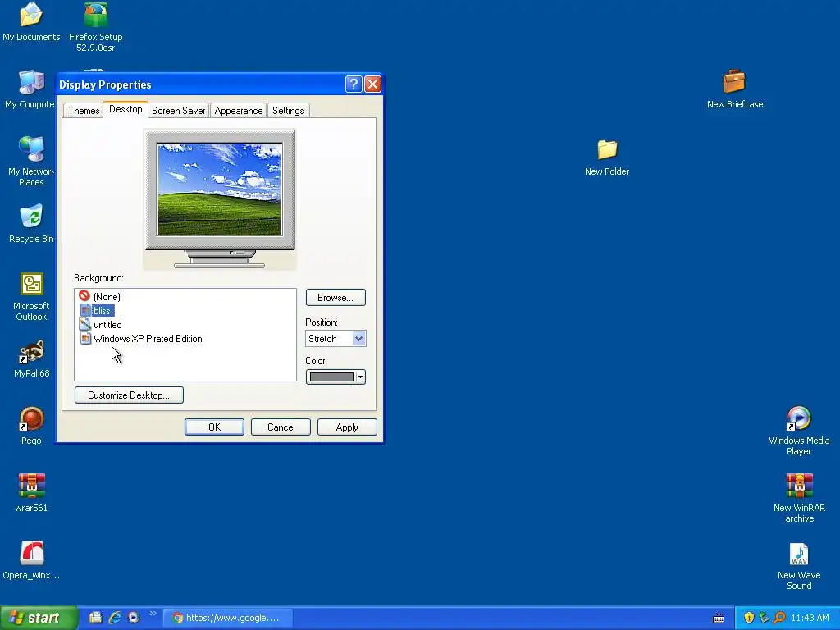This screenshot has width=840, height=630.
Task: Click OK in Display Properties
Action: click(x=214, y=427)
